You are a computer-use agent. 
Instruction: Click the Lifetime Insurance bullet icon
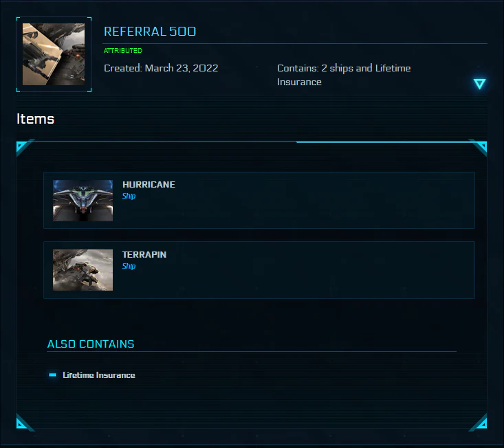(x=52, y=374)
